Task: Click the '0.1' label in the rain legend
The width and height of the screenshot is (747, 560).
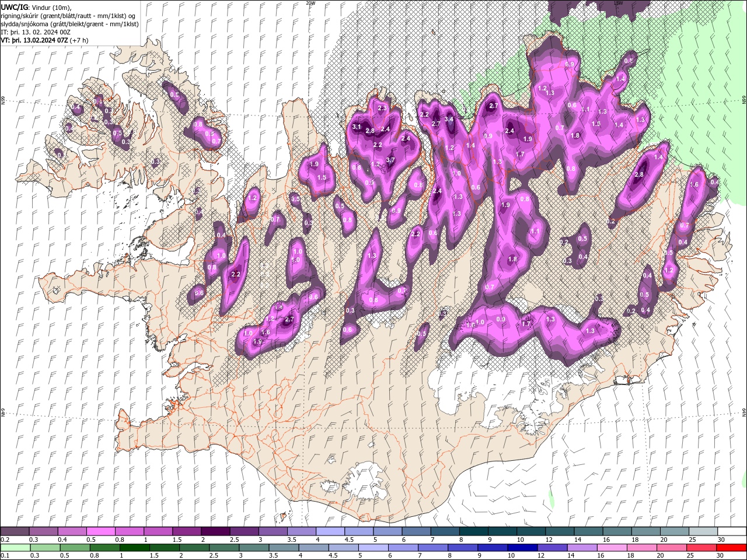Action: click(4, 556)
